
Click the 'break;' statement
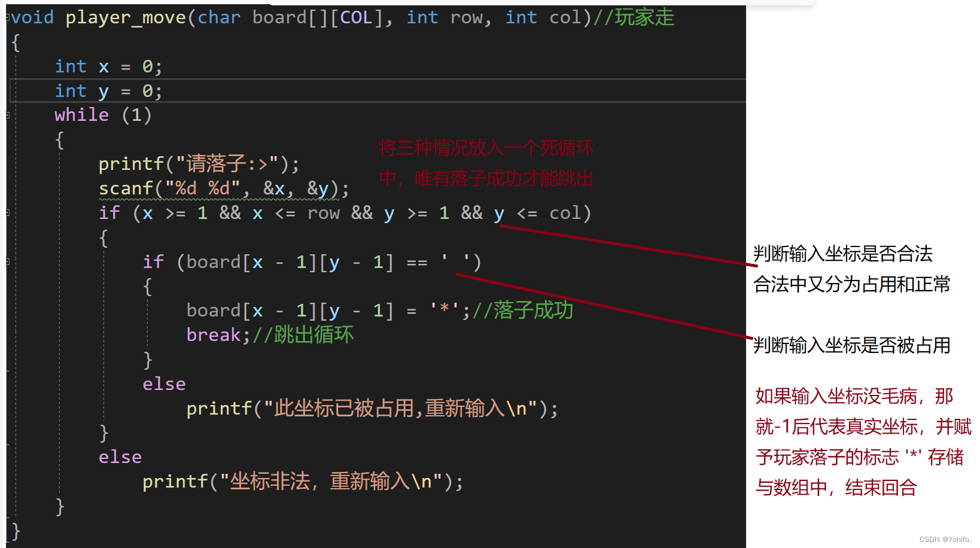(x=218, y=335)
